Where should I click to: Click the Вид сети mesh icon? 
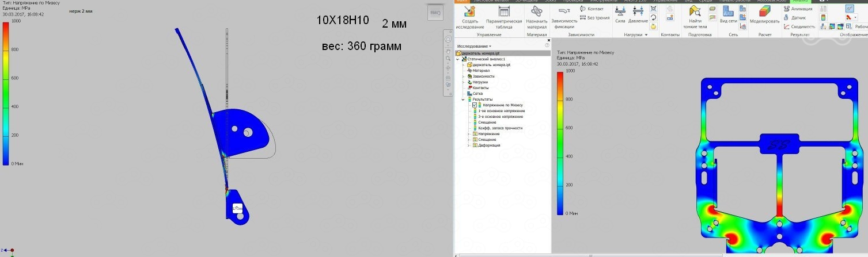[x=728, y=12]
